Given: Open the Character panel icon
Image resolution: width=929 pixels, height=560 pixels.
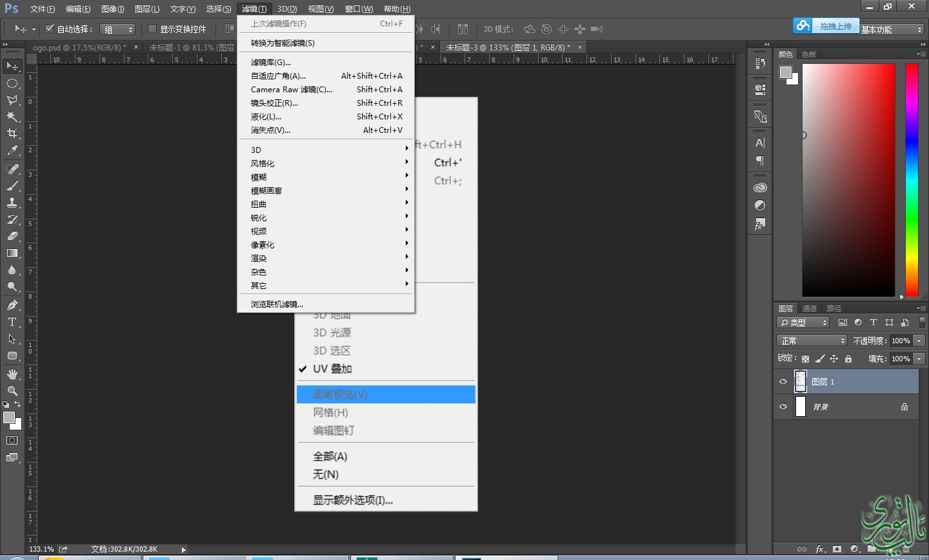Looking at the screenshot, I should (760, 143).
